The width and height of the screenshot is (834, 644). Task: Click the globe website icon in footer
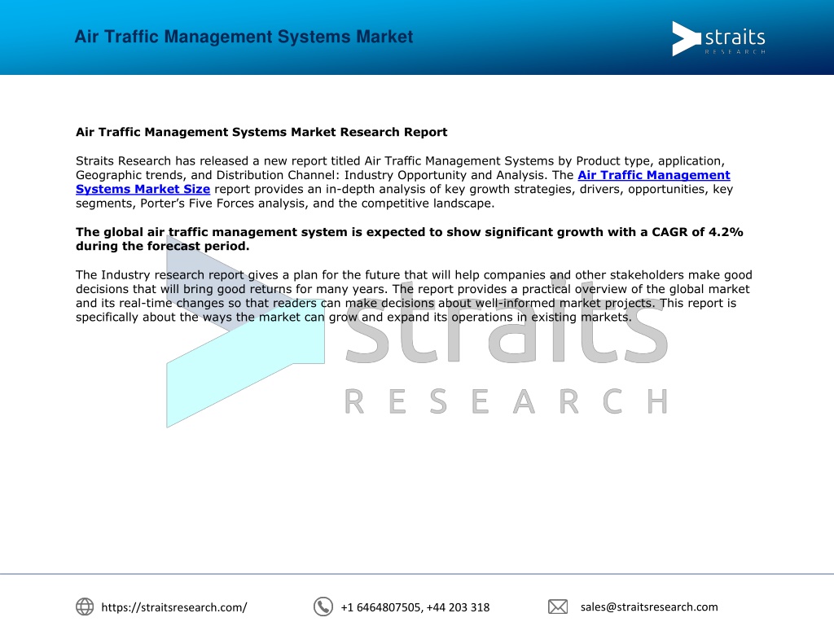pyautogui.click(x=85, y=607)
